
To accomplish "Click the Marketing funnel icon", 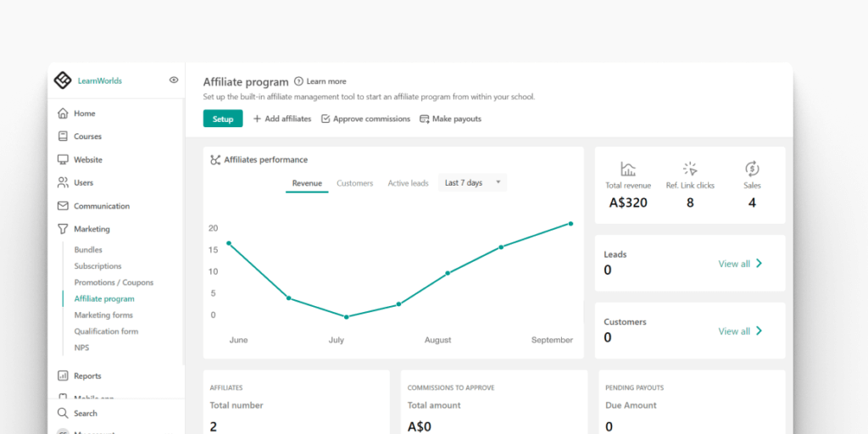I will [63, 229].
